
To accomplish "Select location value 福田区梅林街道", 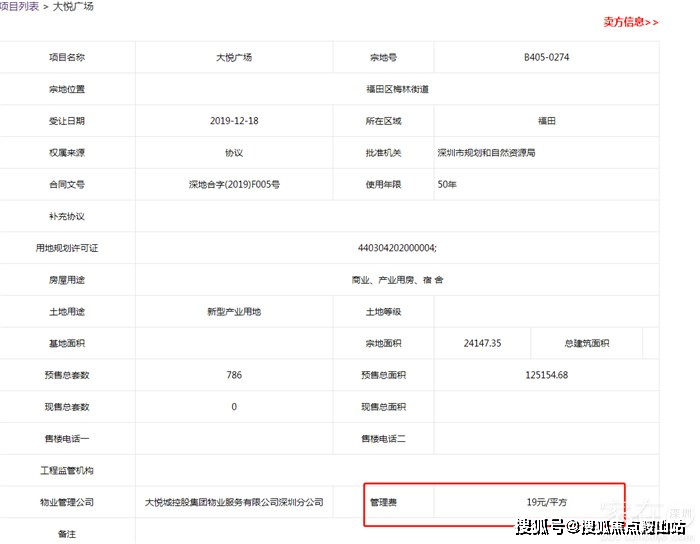I will click(397, 89).
